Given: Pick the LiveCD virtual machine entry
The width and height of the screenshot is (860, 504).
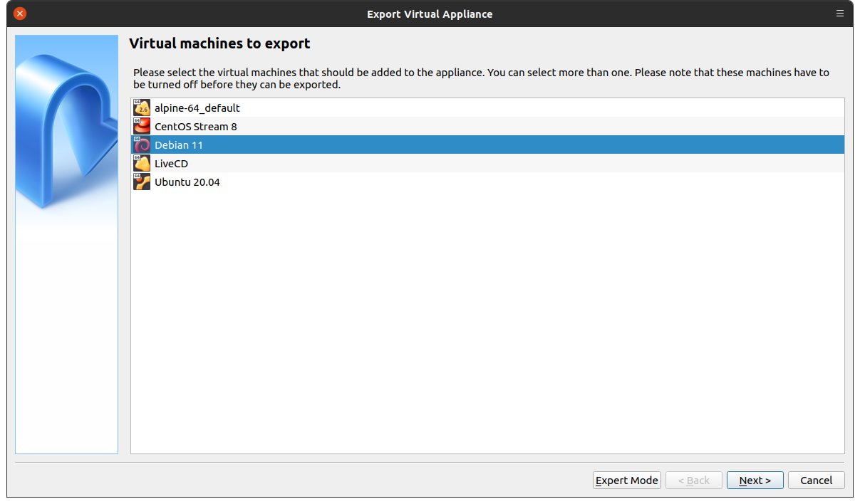Looking at the screenshot, I should click(x=171, y=164).
